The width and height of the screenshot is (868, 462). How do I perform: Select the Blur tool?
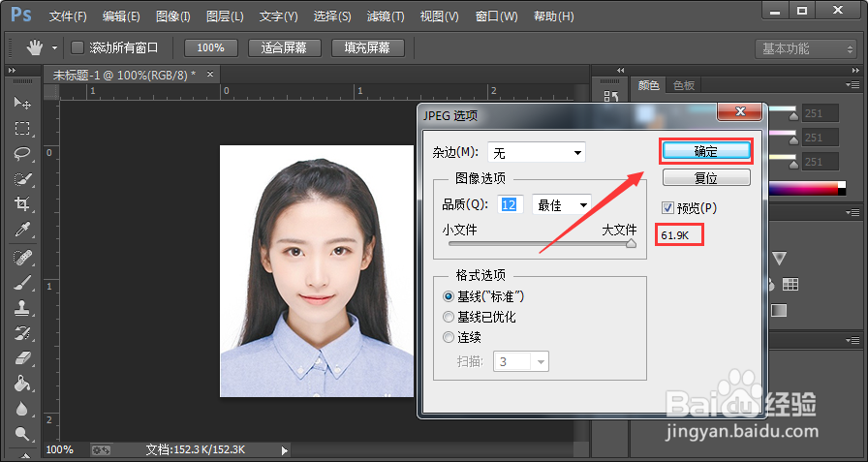click(22, 409)
